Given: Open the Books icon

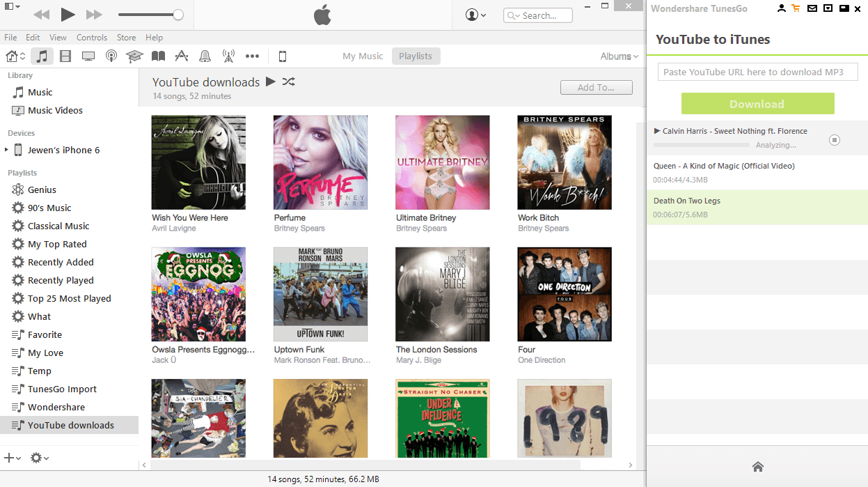Looking at the screenshot, I should tap(159, 56).
